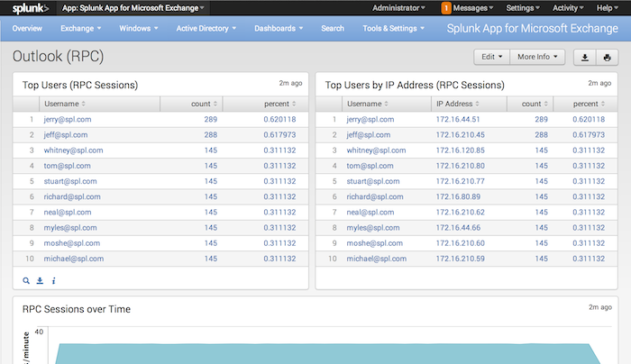Click the Splunk App for Microsoft Exchange title

tap(533, 29)
